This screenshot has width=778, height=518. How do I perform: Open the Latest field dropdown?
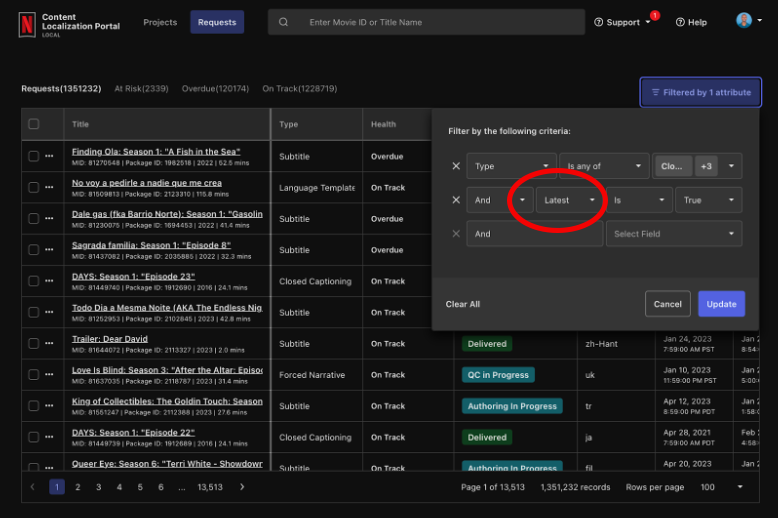pos(569,200)
